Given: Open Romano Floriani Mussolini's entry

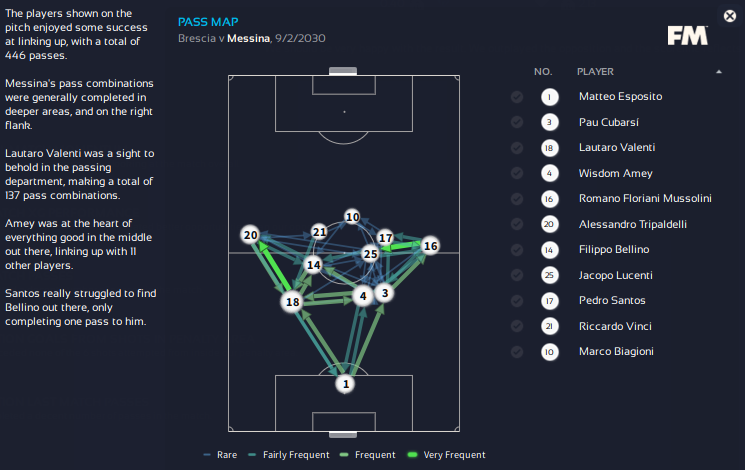Looking at the screenshot, I should point(645,199).
